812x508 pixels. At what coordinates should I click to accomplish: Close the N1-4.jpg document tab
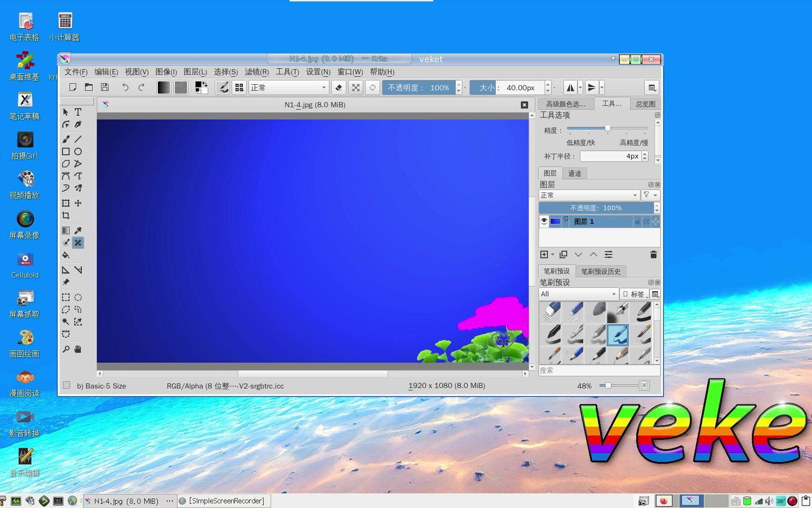coord(524,105)
